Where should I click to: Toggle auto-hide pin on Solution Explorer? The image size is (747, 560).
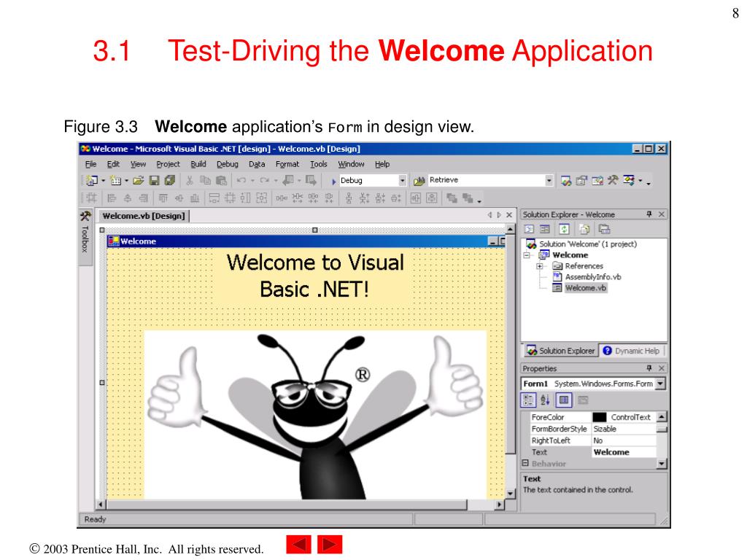[x=649, y=214]
